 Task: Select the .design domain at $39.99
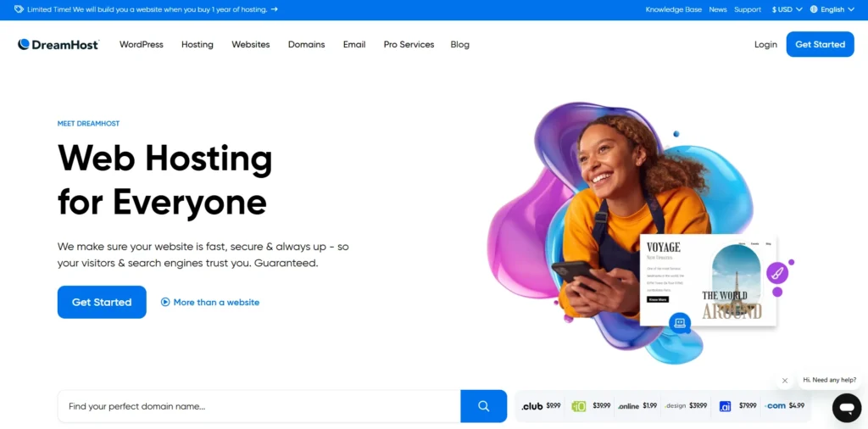coord(685,406)
